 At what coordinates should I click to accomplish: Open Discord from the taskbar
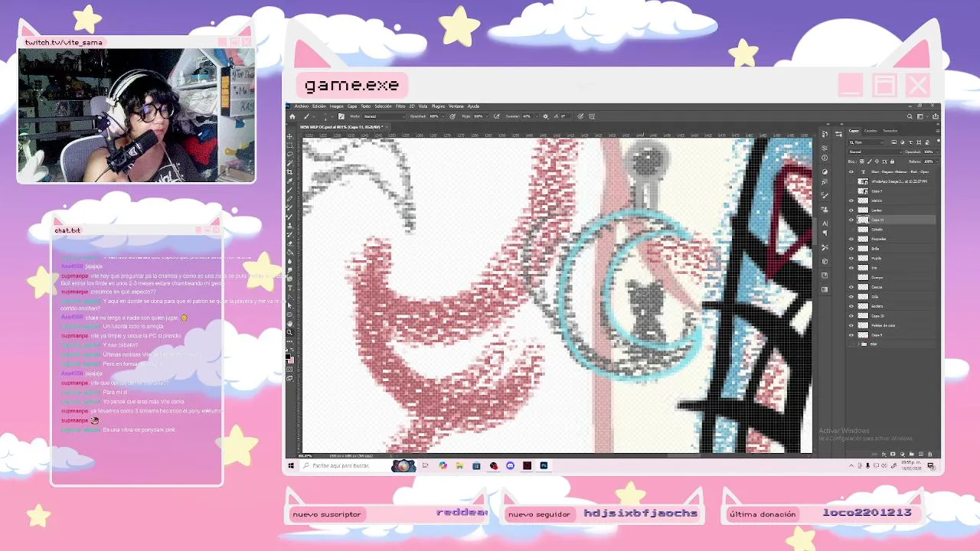[x=510, y=465]
